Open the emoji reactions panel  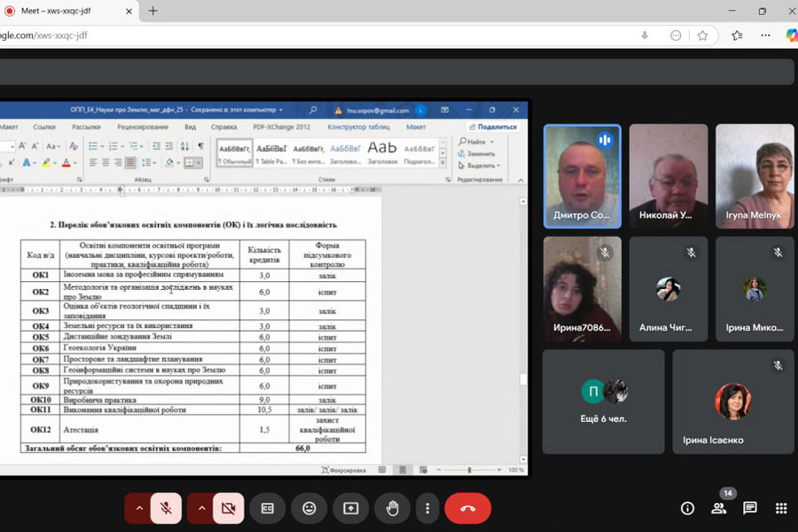309,508
